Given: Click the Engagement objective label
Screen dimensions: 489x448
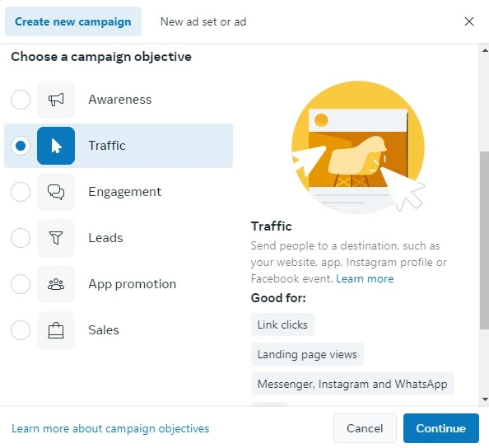Looking at the screenshot, I should pyautogui.click(x=125, y=192).
